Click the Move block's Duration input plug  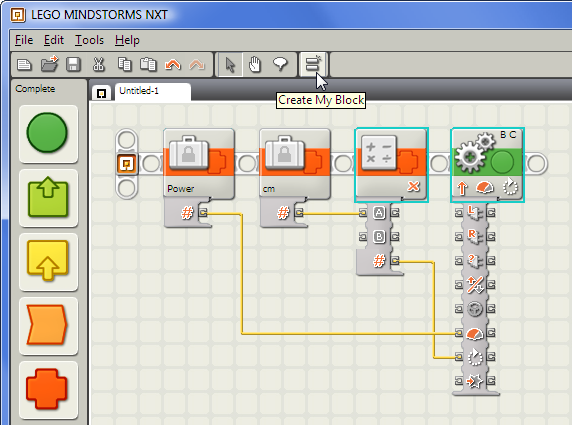point(459,357)
